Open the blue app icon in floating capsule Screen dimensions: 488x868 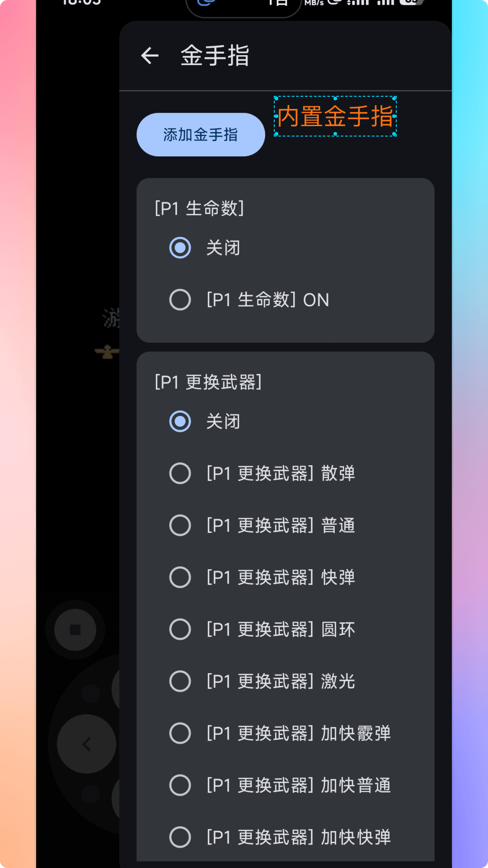(x=206, y=4)
